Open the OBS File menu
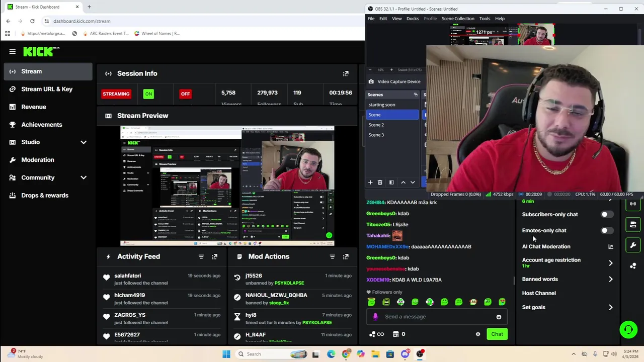The image size is (644, 362). (x=371, y=19)
